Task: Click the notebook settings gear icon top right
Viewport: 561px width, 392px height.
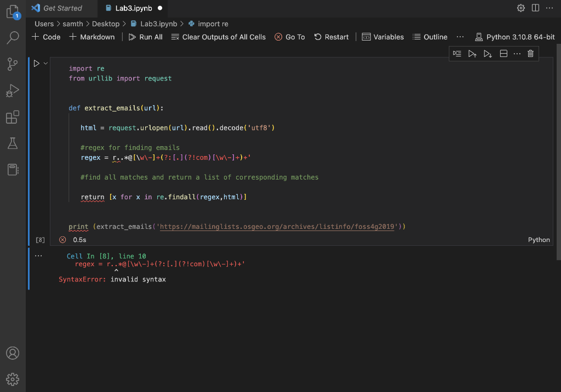Action: tap(521, 8)
